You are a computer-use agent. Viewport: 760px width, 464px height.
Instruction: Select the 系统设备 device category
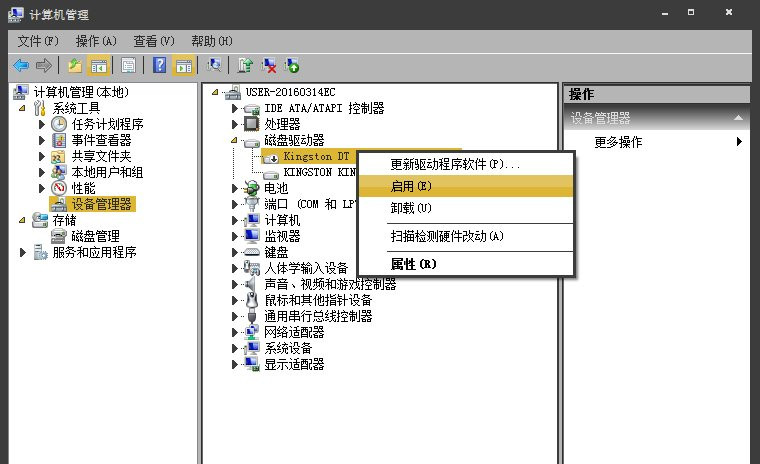click(x=288, y=348)
